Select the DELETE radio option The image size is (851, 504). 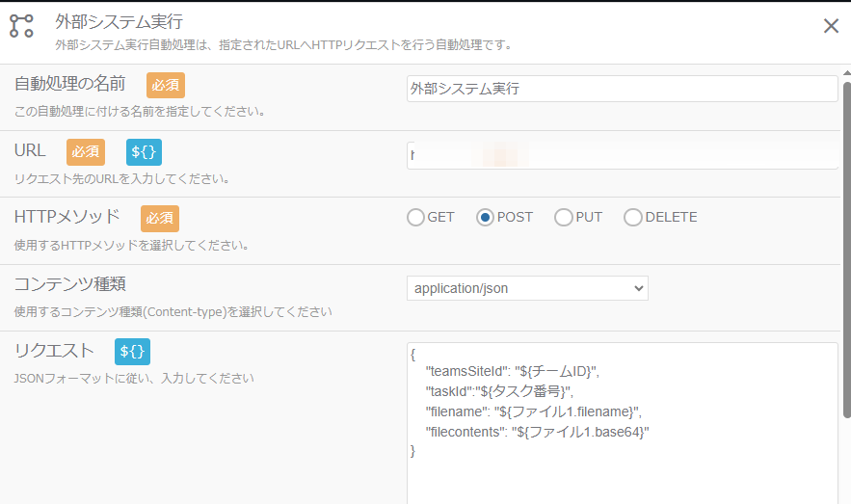click(x=633, y=218)
